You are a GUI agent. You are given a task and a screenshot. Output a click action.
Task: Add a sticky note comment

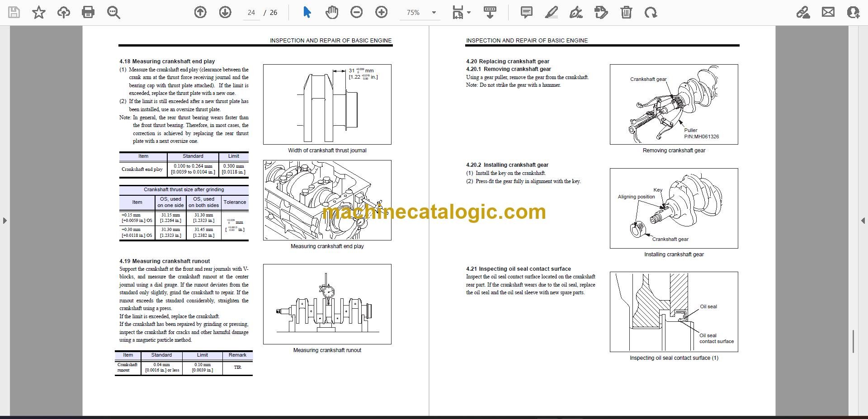click(x=527, y=12)
